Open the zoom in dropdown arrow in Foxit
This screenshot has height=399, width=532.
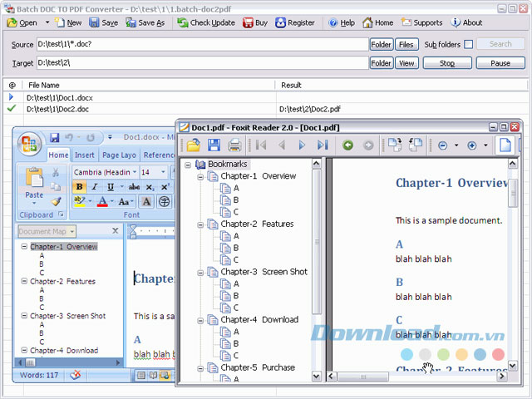[485, 145]
